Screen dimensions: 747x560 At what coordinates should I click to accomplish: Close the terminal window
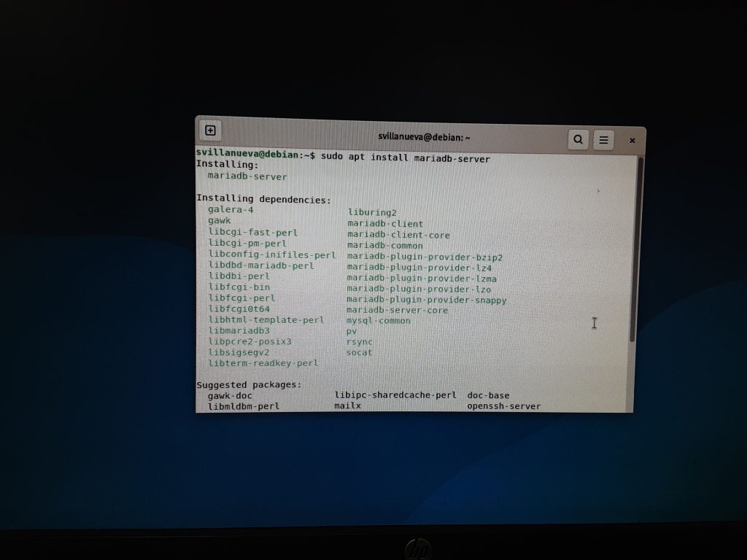(x=632, y=141)
